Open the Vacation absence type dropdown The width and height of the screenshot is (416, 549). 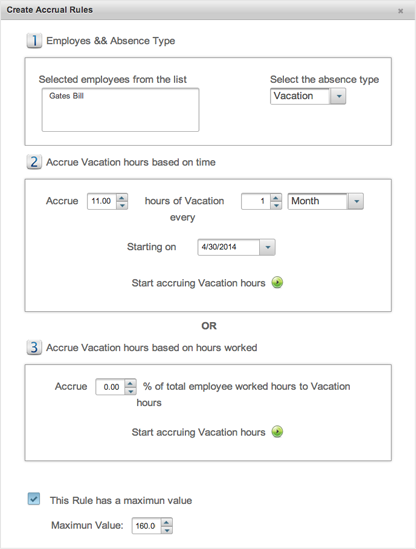coord(338,96)
